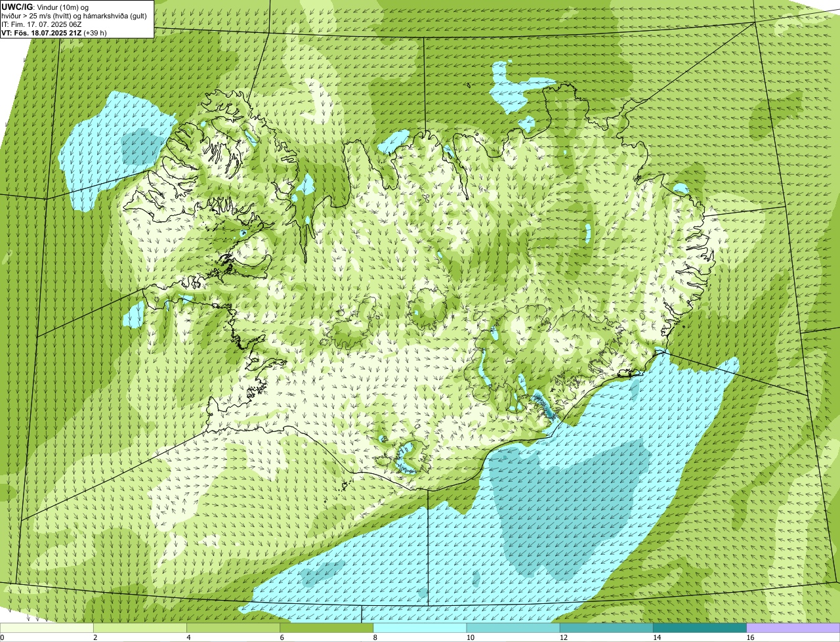Click the "16" label on the color scale
The width and height of the screenshot is (840, 642).
(750, 637)
